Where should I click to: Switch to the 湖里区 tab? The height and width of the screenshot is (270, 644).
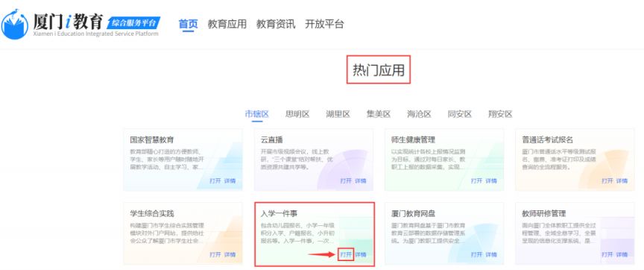(338, 114)
